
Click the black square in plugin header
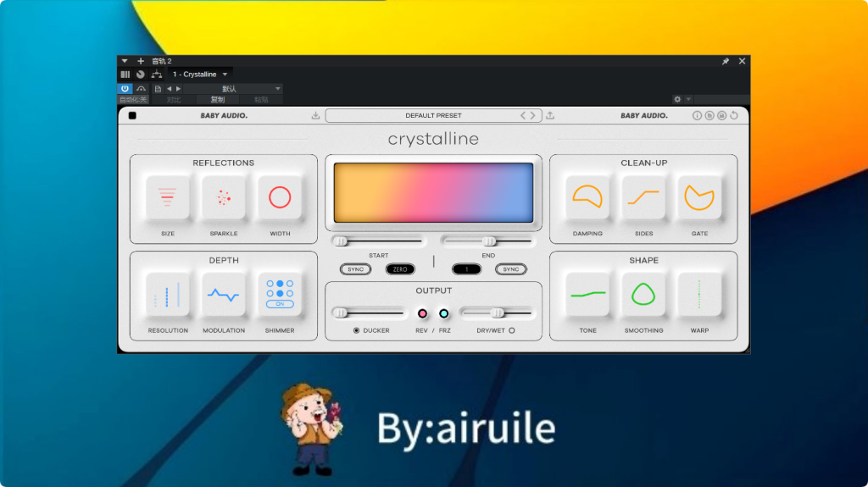pyautogui.click(x=132, y=116)
